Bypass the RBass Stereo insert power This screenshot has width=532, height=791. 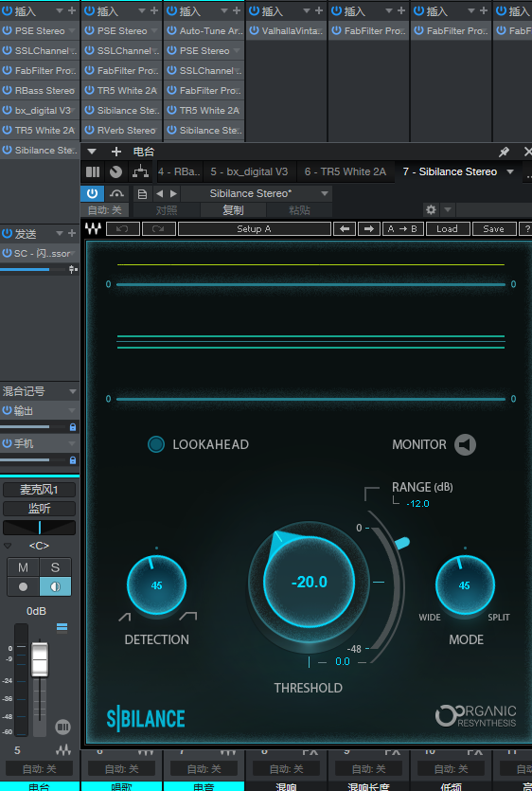[7, 90]
